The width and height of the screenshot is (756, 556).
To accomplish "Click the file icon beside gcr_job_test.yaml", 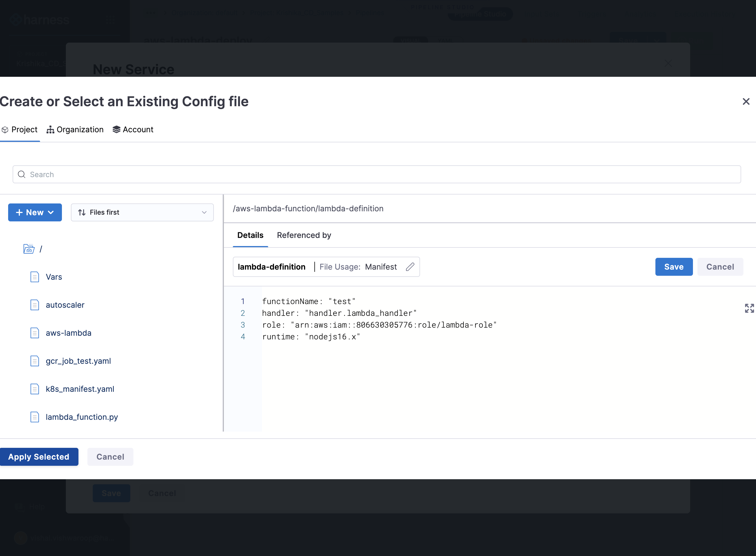I will tap(35, 361).
